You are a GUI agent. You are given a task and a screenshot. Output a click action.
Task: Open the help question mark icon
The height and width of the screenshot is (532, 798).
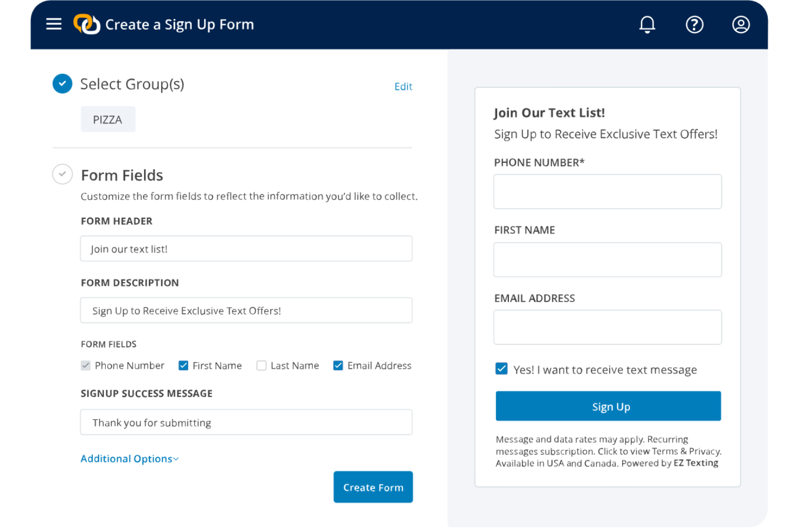[x=694, y=24]
